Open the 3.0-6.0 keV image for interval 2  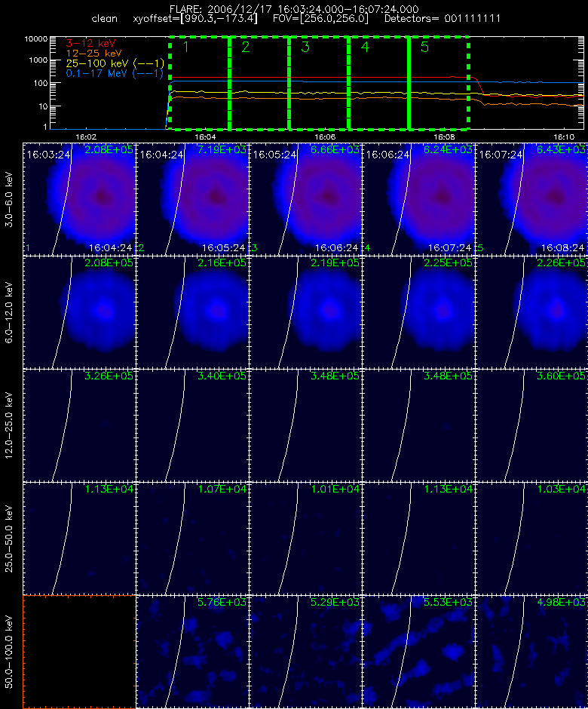pos(192,199)
